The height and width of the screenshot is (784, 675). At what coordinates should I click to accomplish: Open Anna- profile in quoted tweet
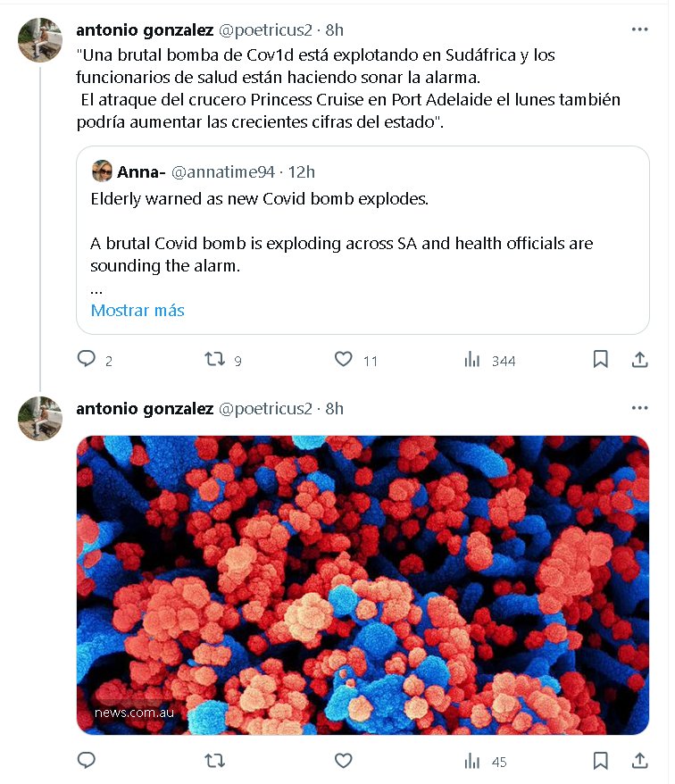135,171
